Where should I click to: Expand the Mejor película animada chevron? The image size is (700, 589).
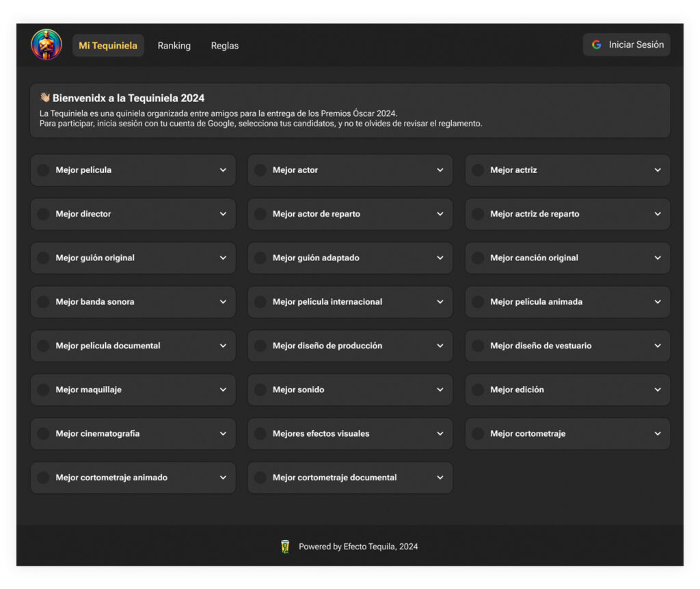(x=657, y=302)
